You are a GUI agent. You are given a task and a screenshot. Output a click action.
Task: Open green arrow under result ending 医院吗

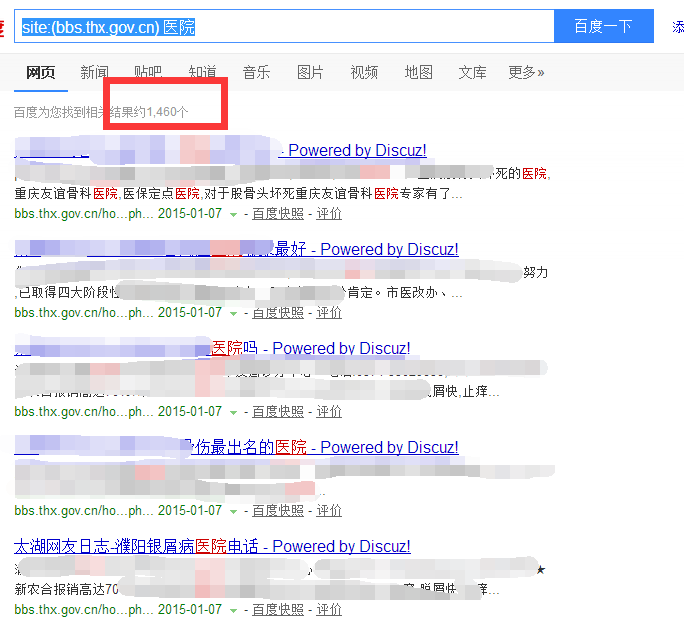(x=234, y=412)
